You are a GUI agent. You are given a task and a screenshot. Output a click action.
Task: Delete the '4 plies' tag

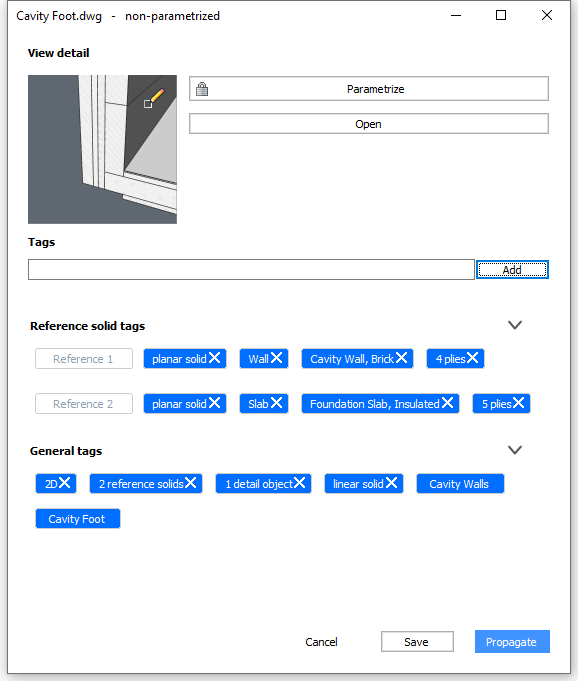click(x=472, y=358)
